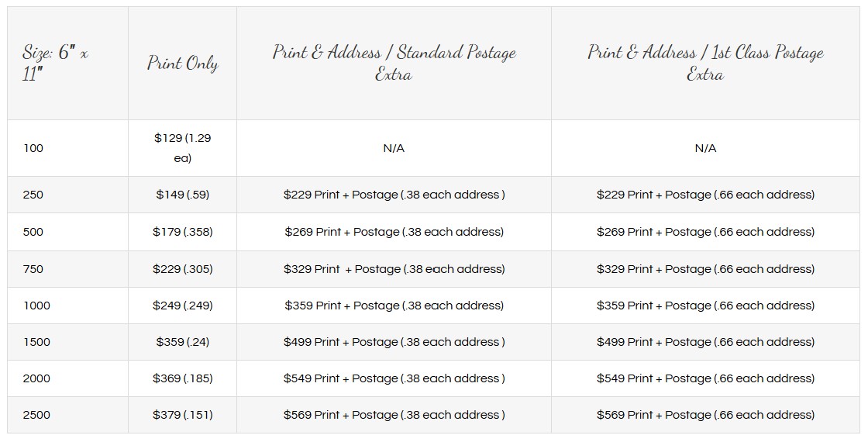The height and width of the screenshot is (442, 868).
Task: Select the 250 quantity row label
Action: (33, 195)
